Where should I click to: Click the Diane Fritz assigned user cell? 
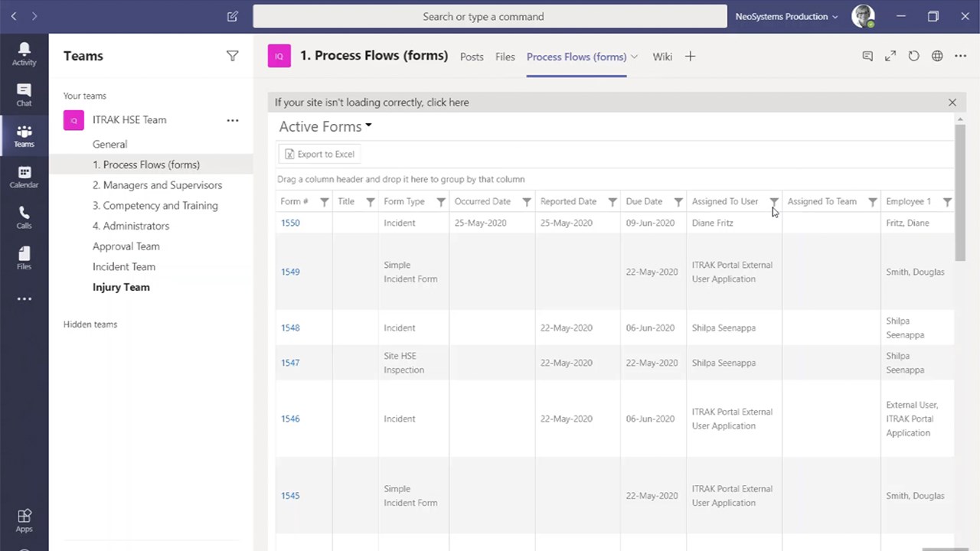click(733, 223)
